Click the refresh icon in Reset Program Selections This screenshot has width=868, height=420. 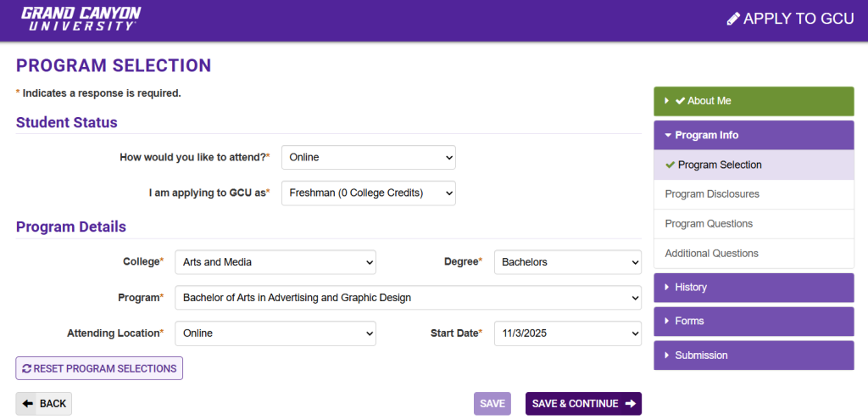click(x=27, y=368)
